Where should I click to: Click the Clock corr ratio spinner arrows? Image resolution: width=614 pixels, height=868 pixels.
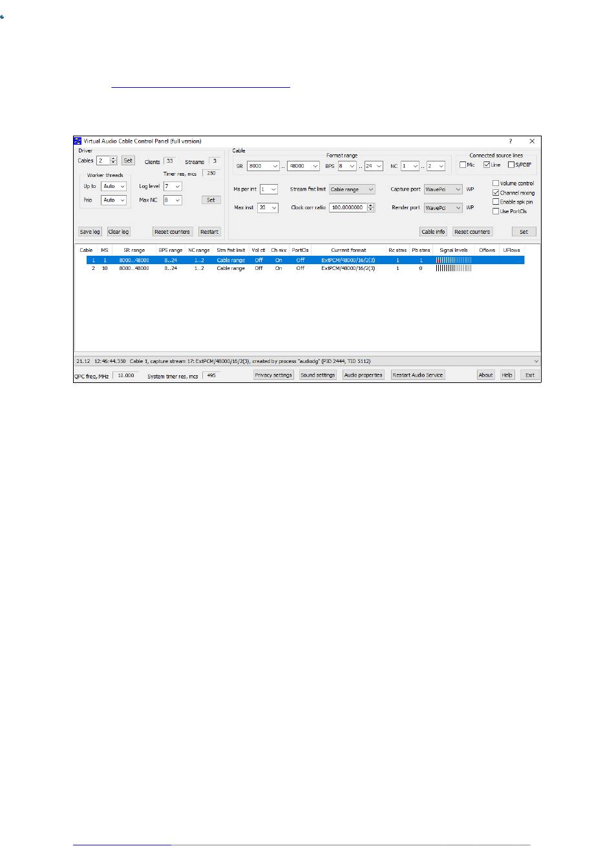(370, 207)
